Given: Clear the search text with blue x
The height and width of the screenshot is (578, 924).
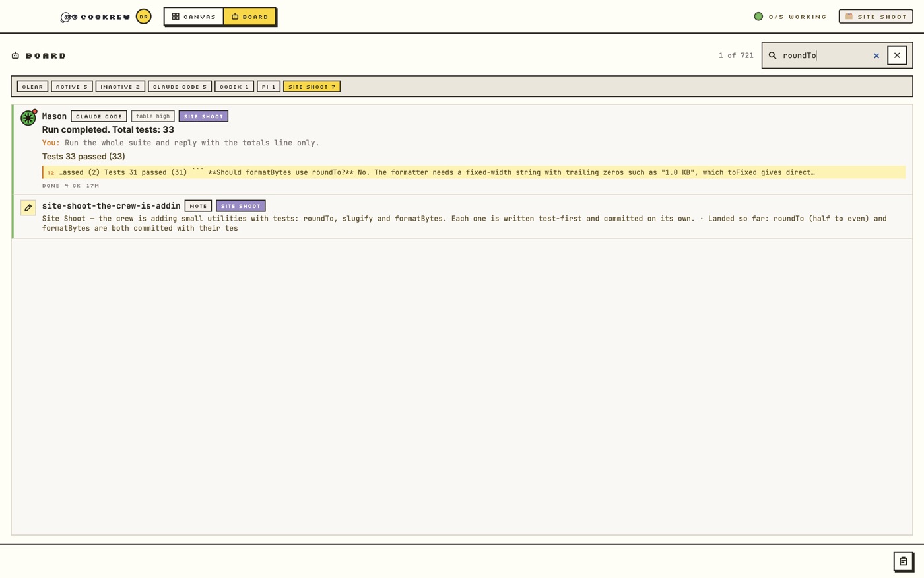Looking at the screenshot, I should [876, 56].
